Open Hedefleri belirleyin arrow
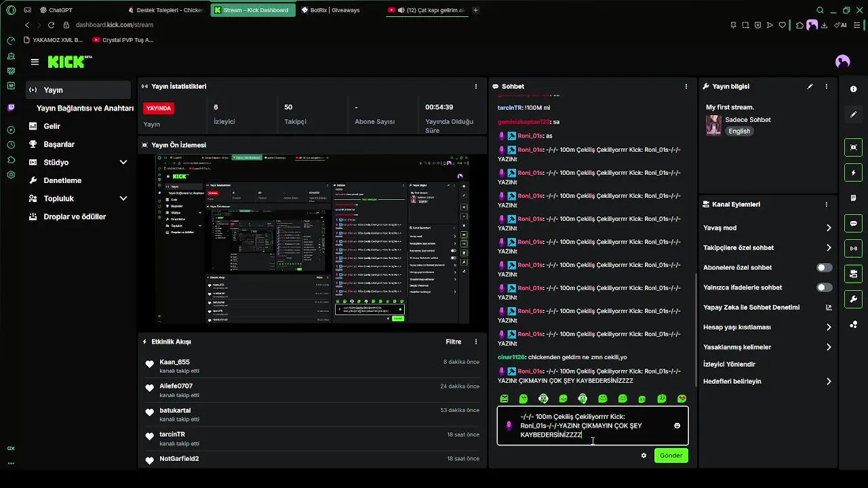 (829, 382)
